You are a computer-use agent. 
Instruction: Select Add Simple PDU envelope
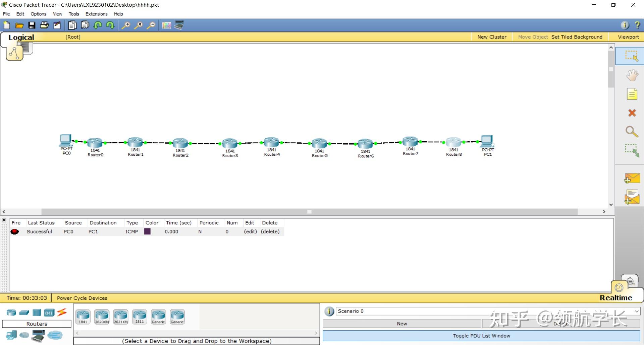pyautogui.click(x=632, y=178)
